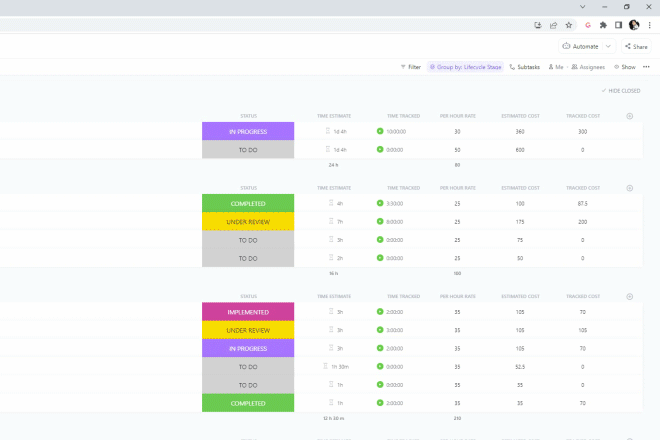Open the Show options dropdown
This screenshot has height=440, width=660.
[624, 67]
